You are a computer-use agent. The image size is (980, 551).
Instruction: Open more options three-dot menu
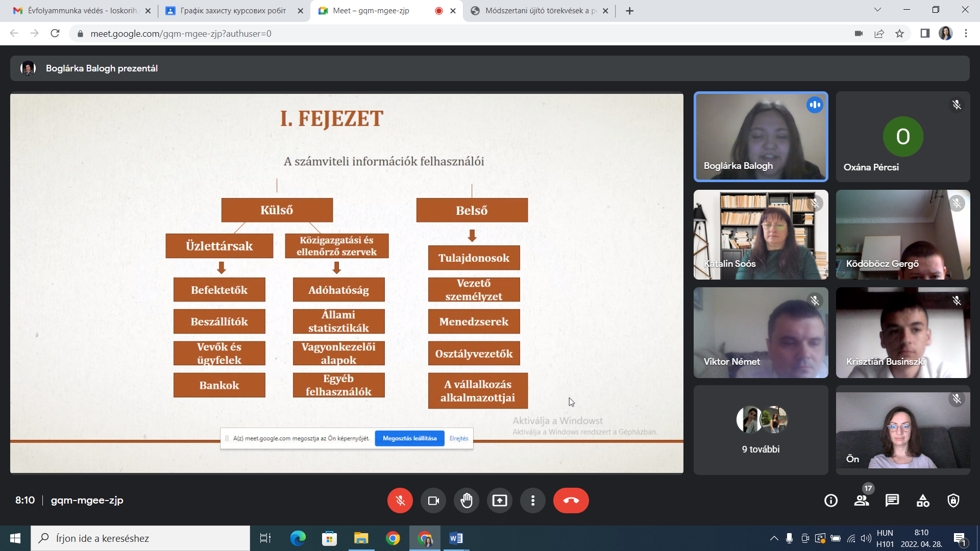[x=532, y=500]
